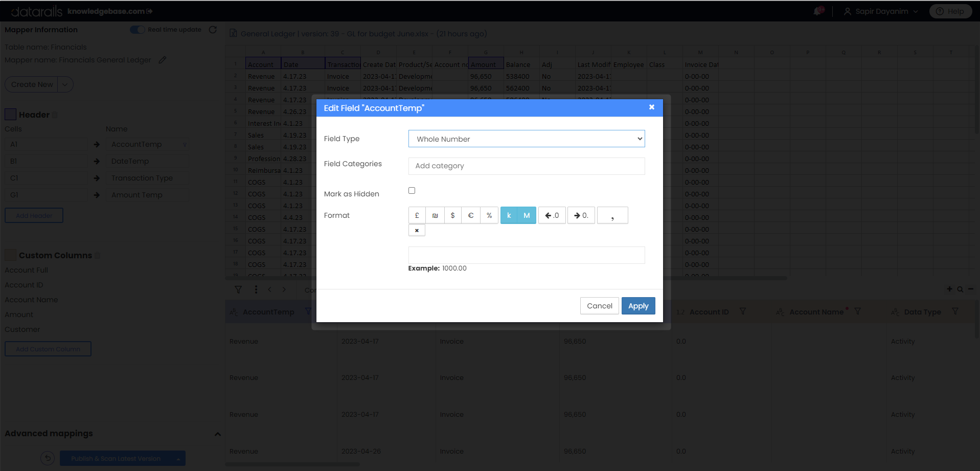Select DateTemp name field
Image resolution: width=980 pixels, height=471 pixels.
147,161
